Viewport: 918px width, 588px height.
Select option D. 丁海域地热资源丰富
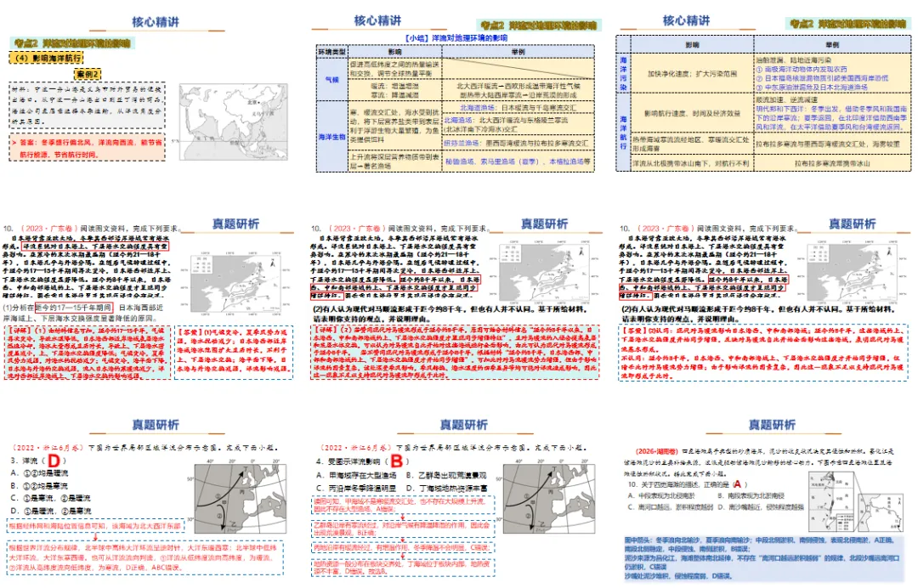446,488
